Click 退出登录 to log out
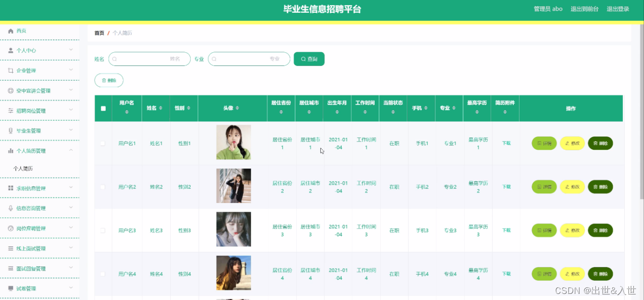The width and height of the screenshot is (644, 300). pyautogui.click(x=618, y=9)
